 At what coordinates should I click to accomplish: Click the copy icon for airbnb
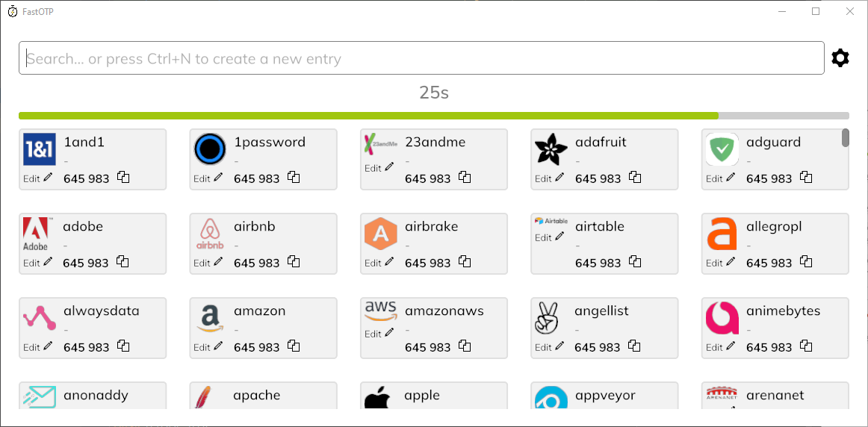(294, 261)
